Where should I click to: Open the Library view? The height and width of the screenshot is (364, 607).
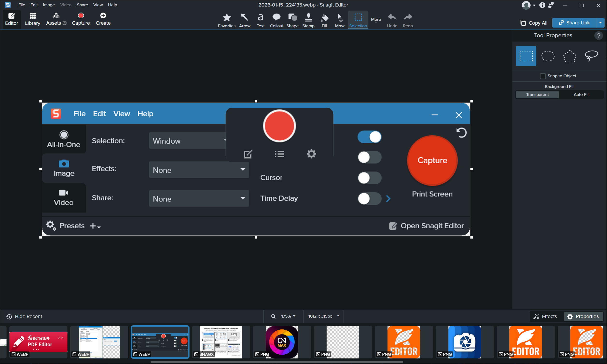pyautogui.click(x=32, y=19)
